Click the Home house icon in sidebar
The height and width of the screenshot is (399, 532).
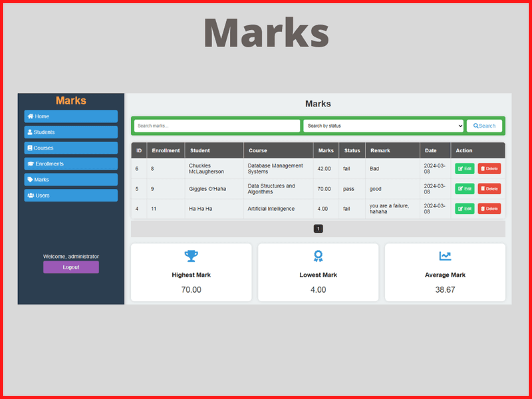click(31, 116)
